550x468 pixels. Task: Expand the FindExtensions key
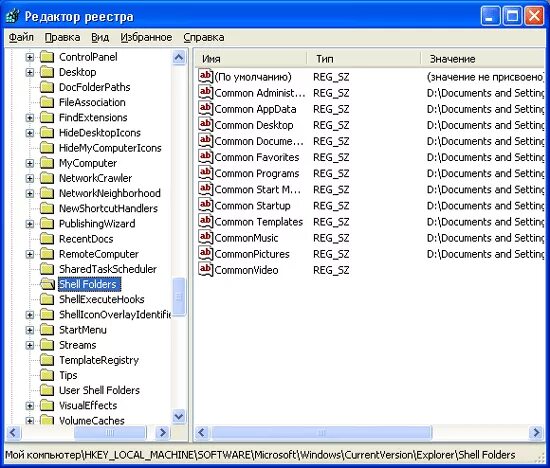(30, 118)
